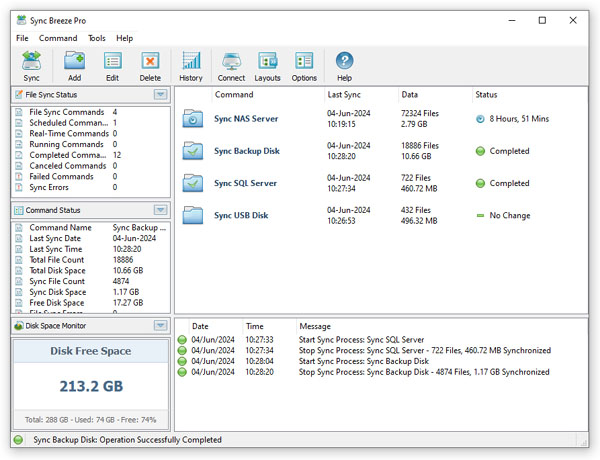The width and height of the screenshot is (600, 460).
Task: Select the Total File Count row
Action: point(91,260)
